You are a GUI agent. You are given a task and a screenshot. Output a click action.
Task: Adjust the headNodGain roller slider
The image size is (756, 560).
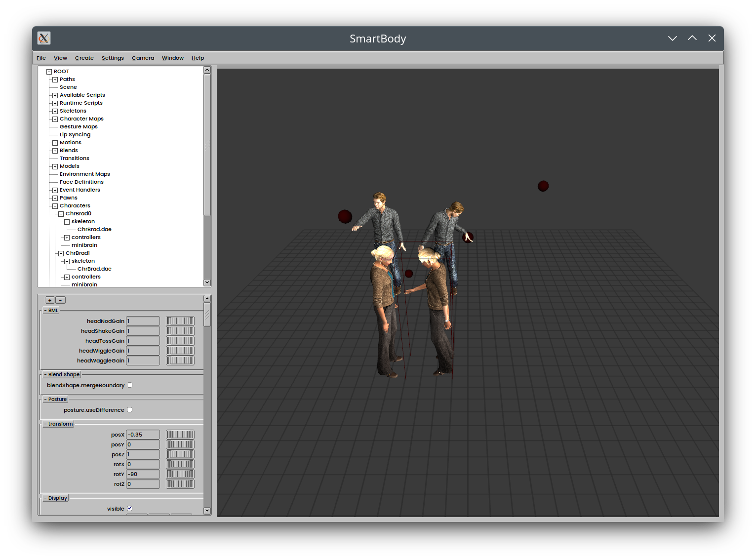point(180,321)
